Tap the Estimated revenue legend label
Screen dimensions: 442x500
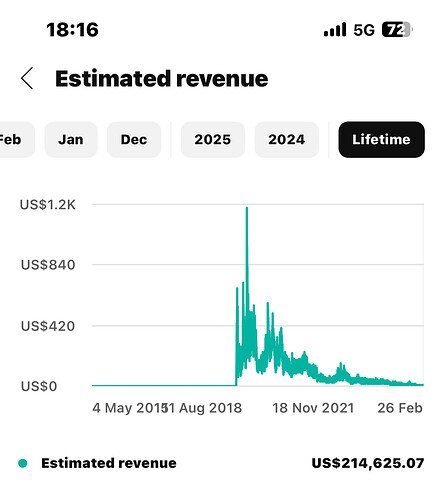tap(109, 463)
